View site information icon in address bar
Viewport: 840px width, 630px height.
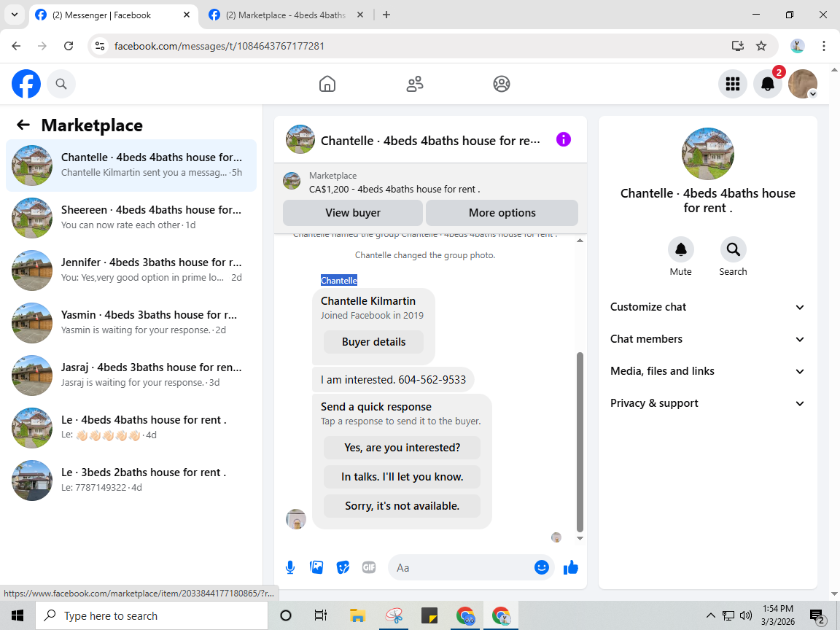(100, 46)
